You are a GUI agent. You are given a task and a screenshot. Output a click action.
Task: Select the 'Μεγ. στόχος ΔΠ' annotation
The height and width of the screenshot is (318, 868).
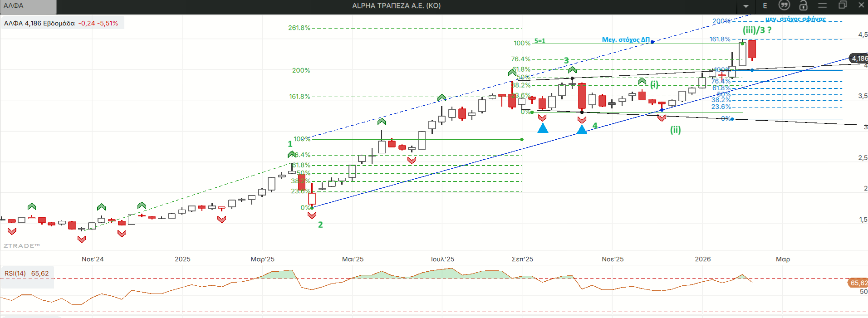626,39
